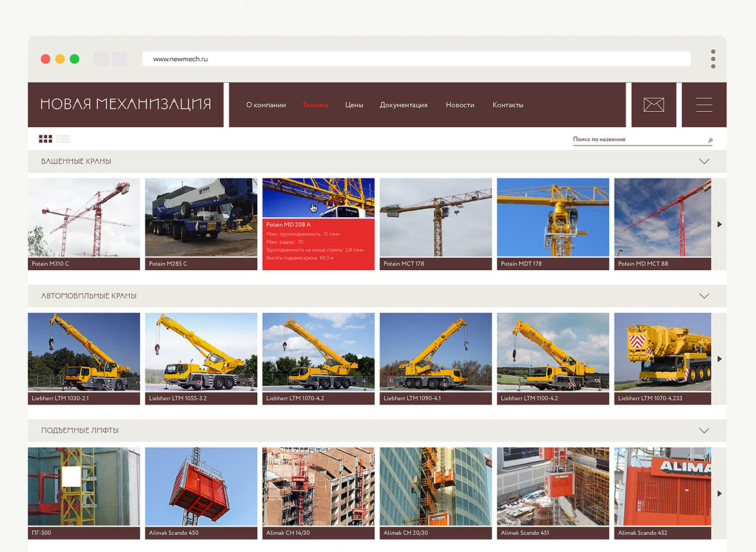
Task: Click the Подъемные лифты section title
Action: pyautogui.click(x=80, y=430)
